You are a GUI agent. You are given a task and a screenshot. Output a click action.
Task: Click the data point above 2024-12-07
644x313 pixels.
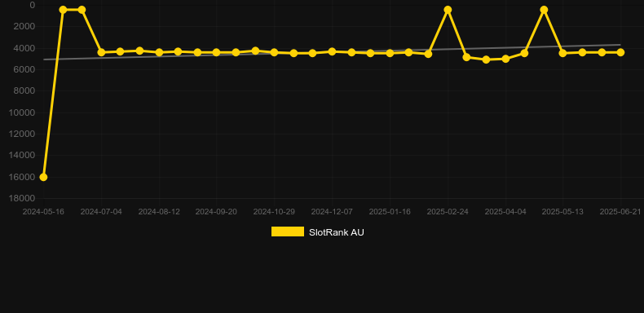point(332,51)
